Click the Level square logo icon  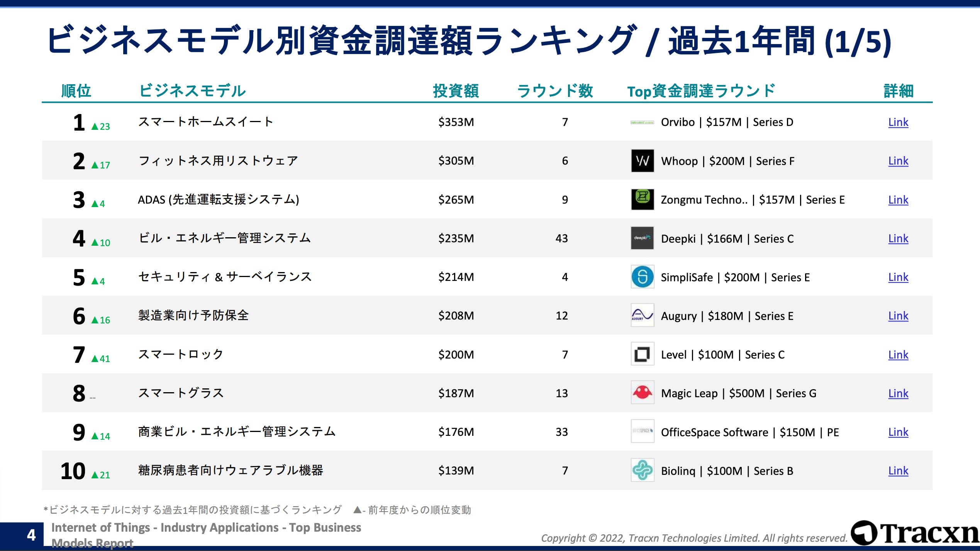click(642, 354)
